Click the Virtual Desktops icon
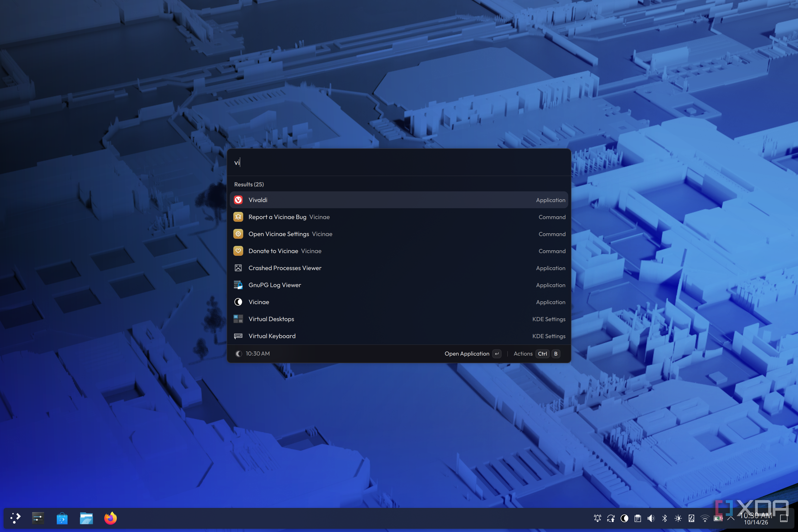The height and width of the screenshot is (532, 798). point(238,319)
